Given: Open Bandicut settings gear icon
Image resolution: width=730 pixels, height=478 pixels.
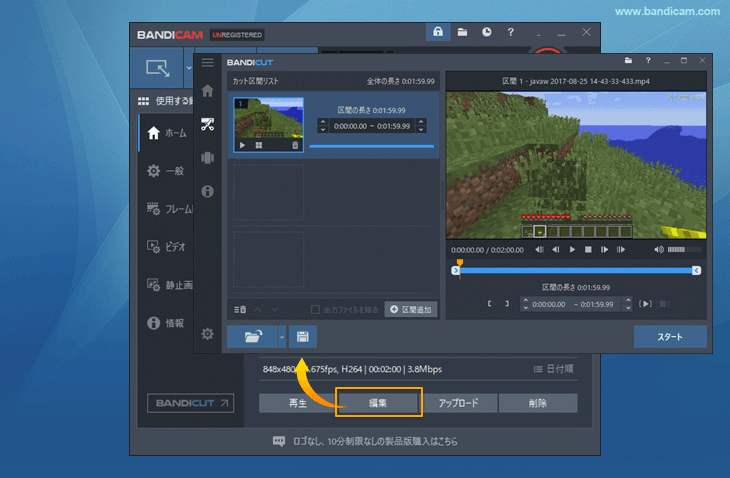Looking at the screenshot, I should [x=208, y=334].
